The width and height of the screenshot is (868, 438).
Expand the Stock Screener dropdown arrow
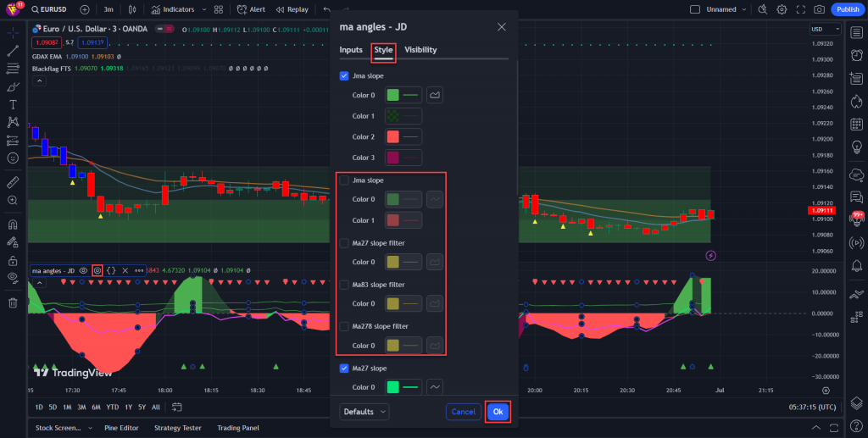pyautogui.click(x=90, y=428)
